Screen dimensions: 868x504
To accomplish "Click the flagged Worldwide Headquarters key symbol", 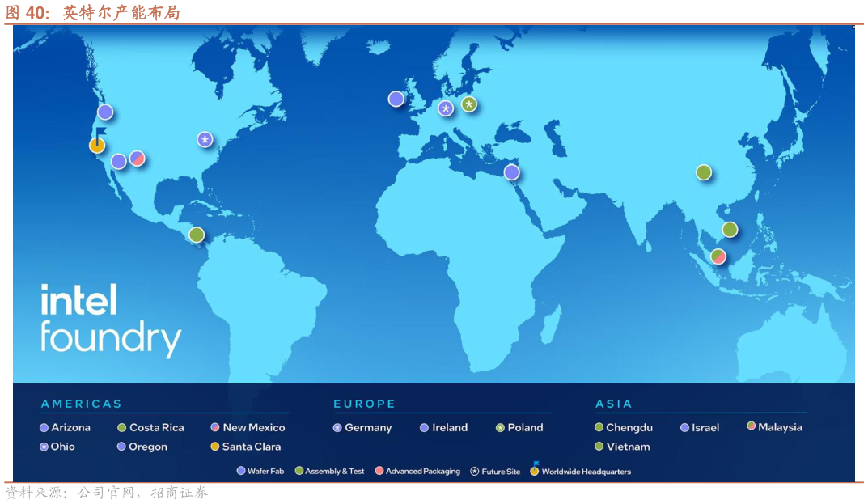I will tap(534, 469).
